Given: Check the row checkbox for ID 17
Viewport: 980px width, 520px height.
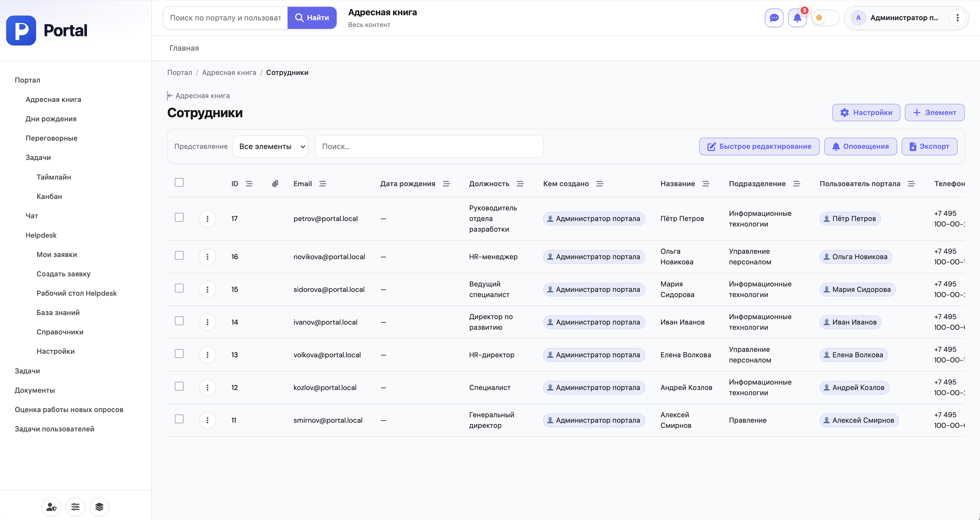Looking at the screenshot, I should click(179, 217).
